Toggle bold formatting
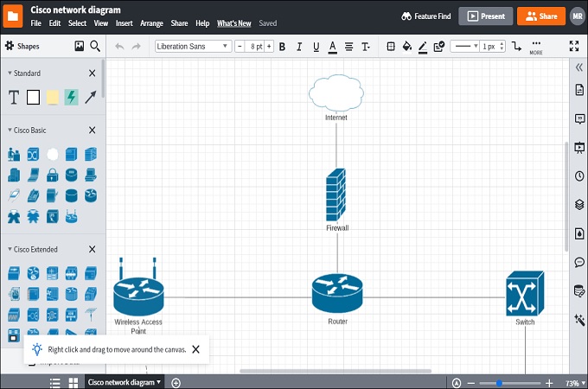This screenshot has width=588, height=389. pos(282,47)
